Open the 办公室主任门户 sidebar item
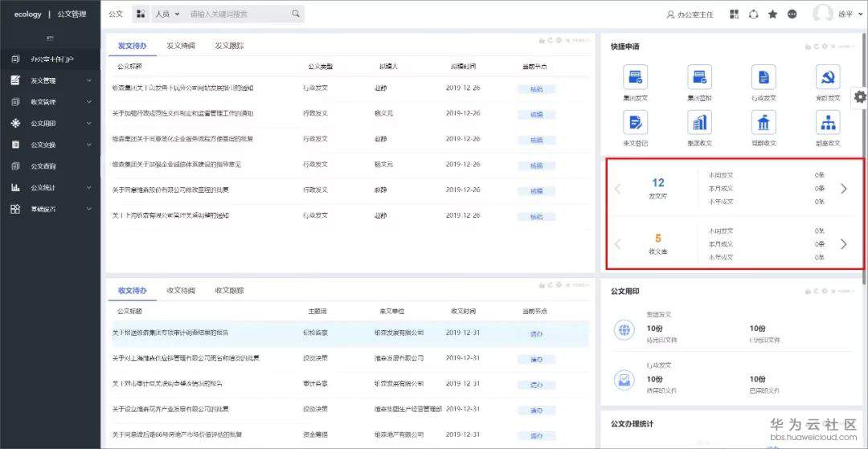Viewport: 868px width, 449px height. (51, 59)
